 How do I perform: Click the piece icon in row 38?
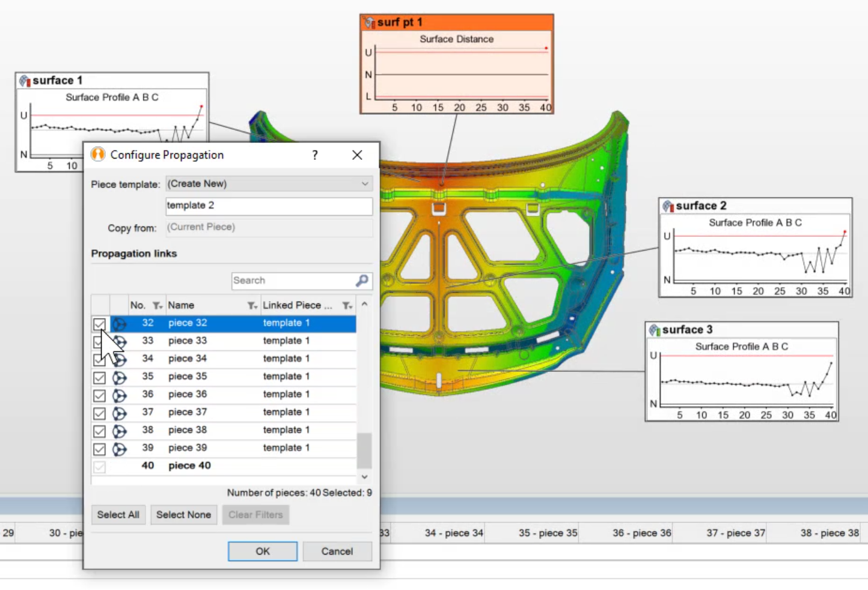coord(120,431)
